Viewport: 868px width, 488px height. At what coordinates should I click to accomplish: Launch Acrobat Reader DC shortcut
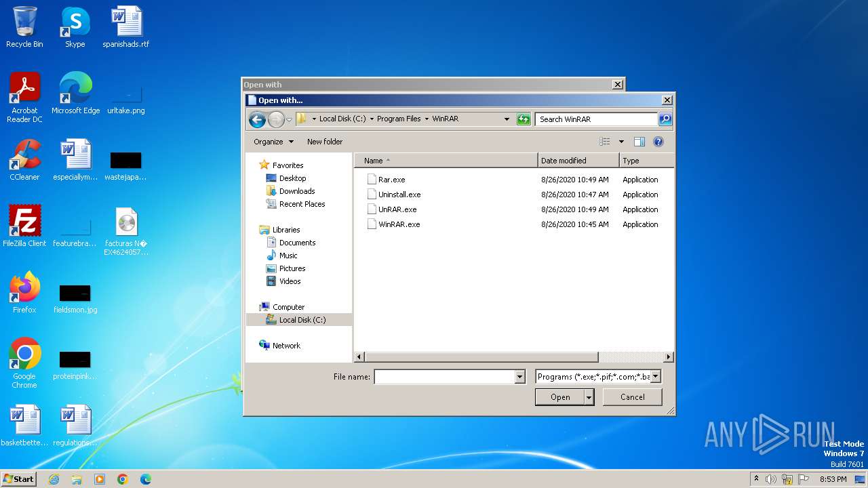click(x=24, y=98)
